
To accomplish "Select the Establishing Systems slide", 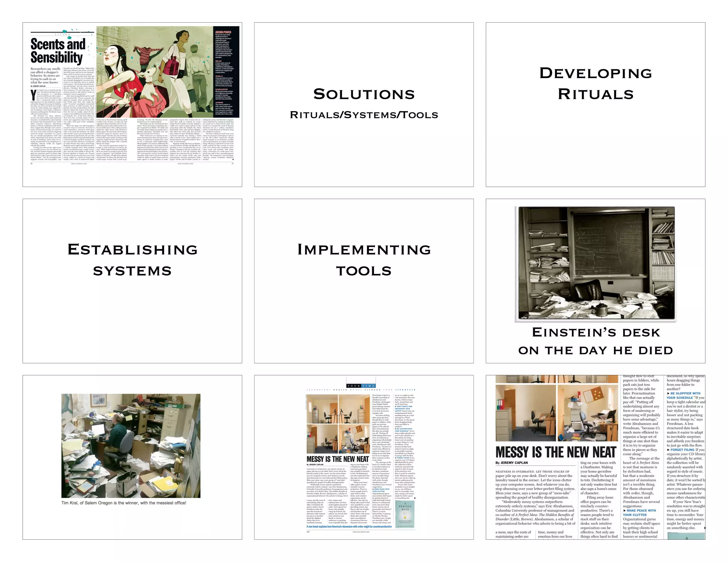I will click(x=132, y=281).
